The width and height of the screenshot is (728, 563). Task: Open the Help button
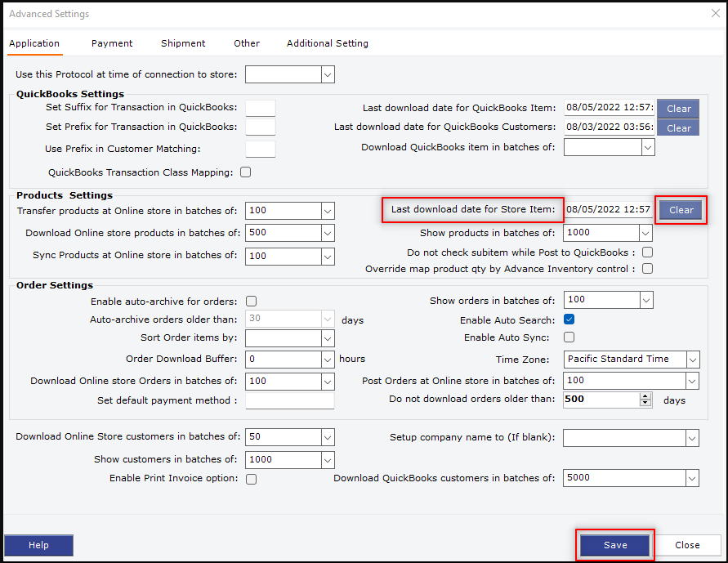[x=38, y=545]
